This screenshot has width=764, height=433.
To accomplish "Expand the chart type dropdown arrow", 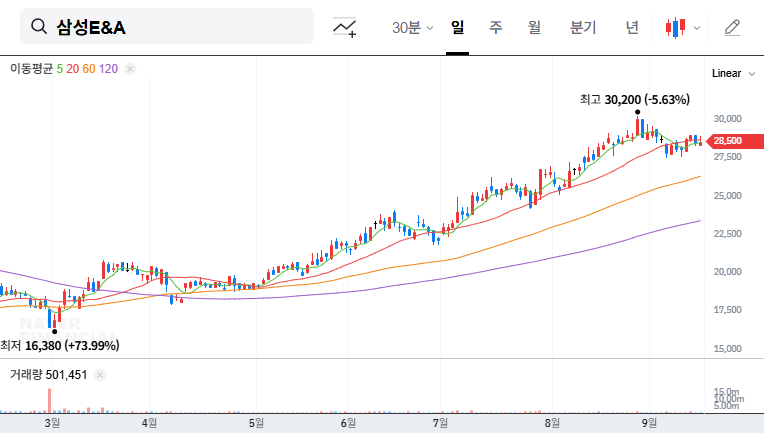I will click(697, 28).
